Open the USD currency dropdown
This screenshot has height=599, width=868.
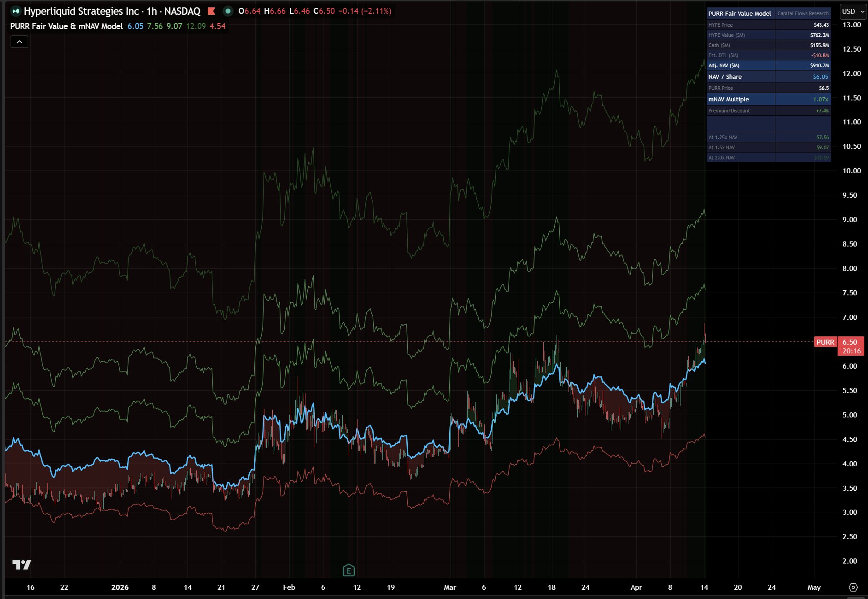point(853,12)
